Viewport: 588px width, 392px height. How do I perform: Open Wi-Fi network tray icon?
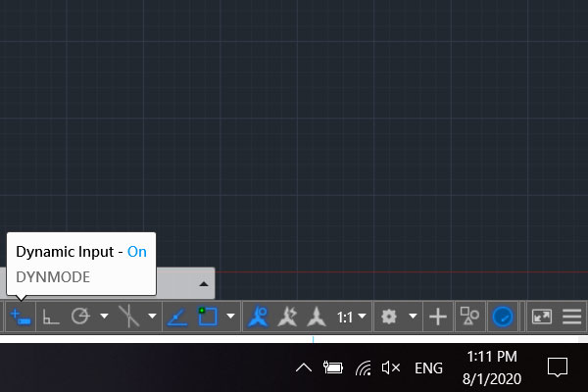click(x=363, y=367)
